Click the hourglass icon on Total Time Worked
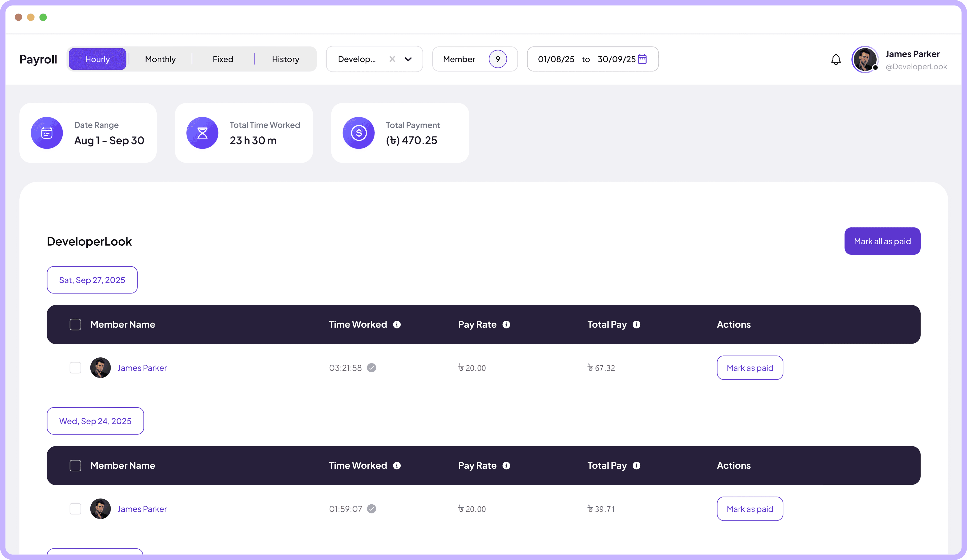This screenshot has width=967, height=560. 202,133
